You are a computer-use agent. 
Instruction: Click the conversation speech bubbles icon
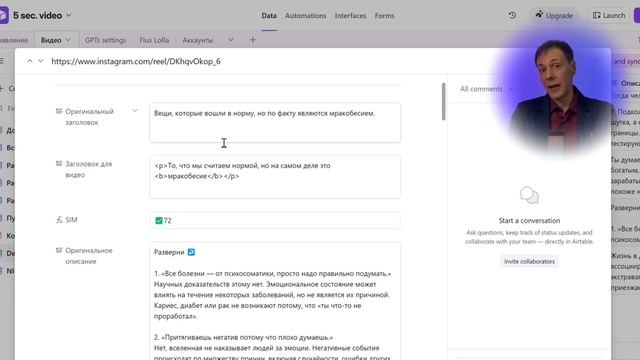click(x=529, y=195)
